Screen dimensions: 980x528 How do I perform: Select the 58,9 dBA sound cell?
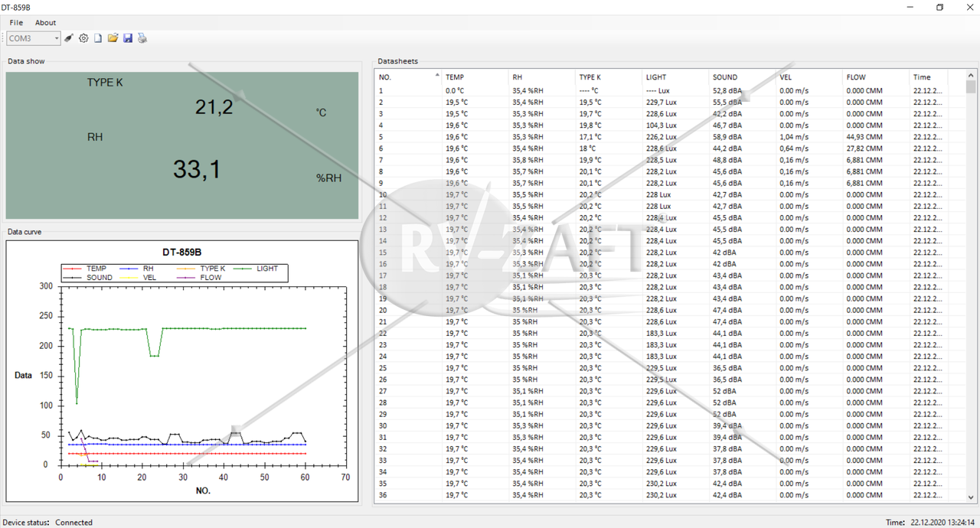[727, 137]
